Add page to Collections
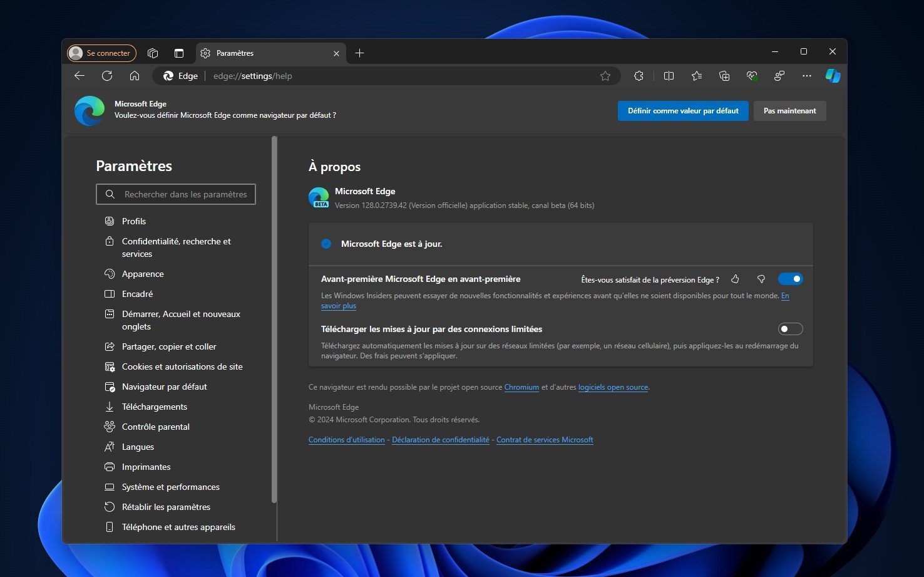The image size is (924, 577). pyautogui.click(x=724, y=75)
